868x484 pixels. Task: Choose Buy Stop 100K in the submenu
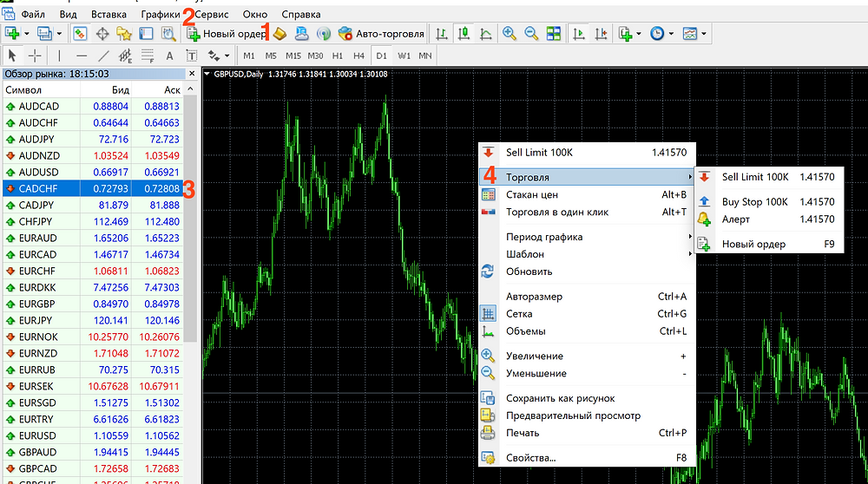click(x=769, y=202)
